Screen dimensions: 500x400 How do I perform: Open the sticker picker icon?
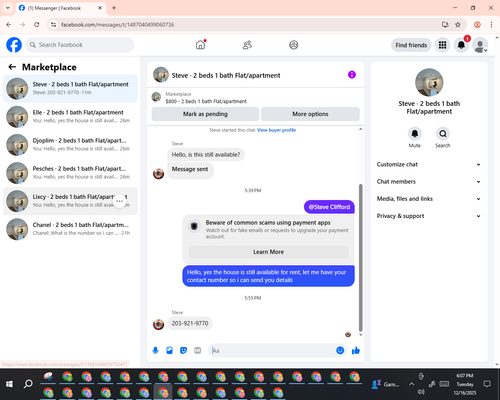(x=183, y=350)
